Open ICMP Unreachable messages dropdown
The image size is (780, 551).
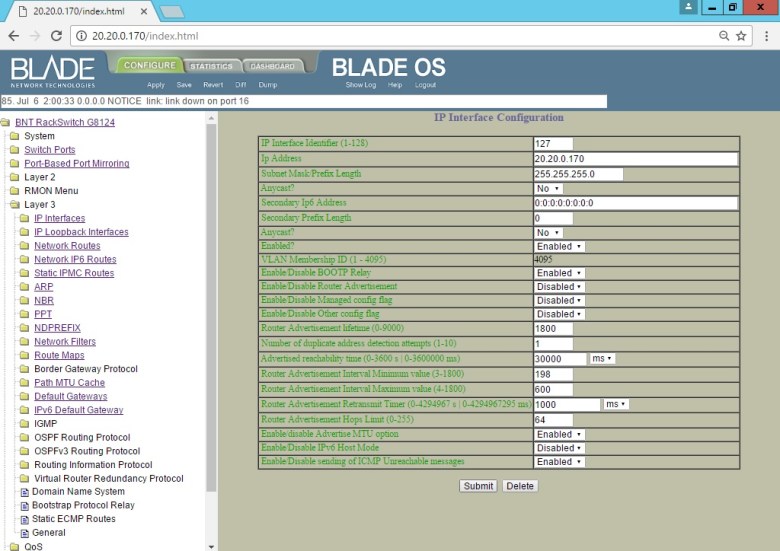coord(560,462)
